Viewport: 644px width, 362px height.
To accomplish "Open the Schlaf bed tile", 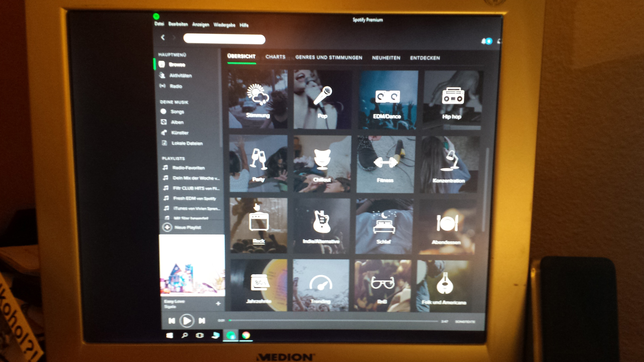I will pos(385,226).
